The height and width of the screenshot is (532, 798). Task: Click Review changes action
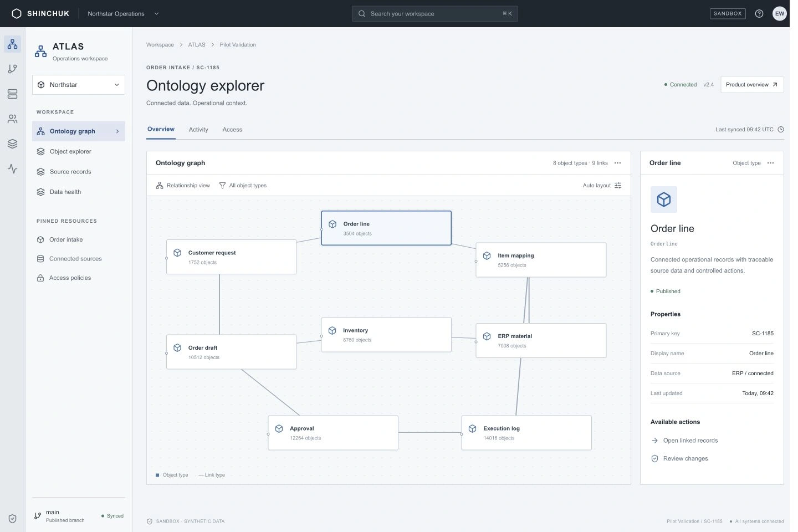click(680, 458)
